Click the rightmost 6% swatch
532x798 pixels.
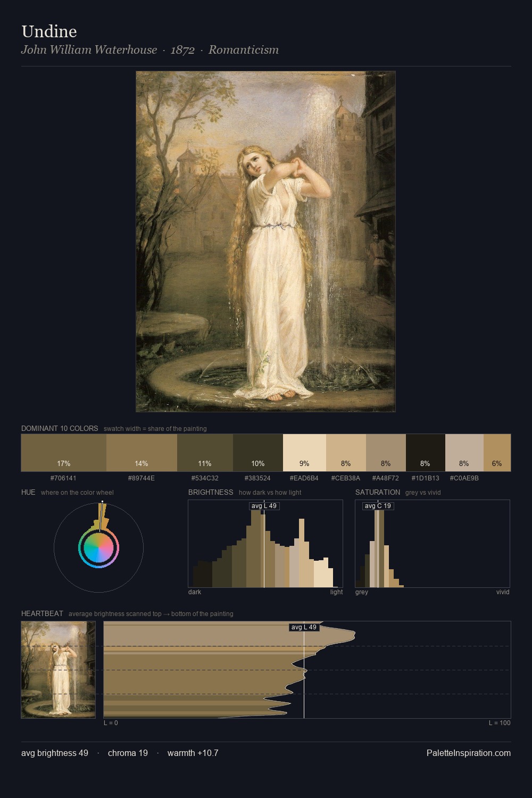(x=497, y=453)
